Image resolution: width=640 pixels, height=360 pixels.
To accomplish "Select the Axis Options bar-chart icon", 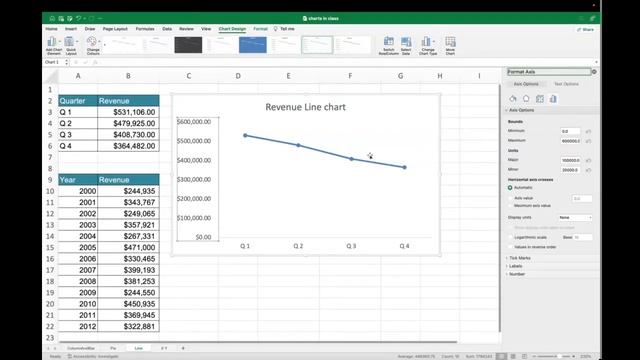I will [x=553, y=99].
